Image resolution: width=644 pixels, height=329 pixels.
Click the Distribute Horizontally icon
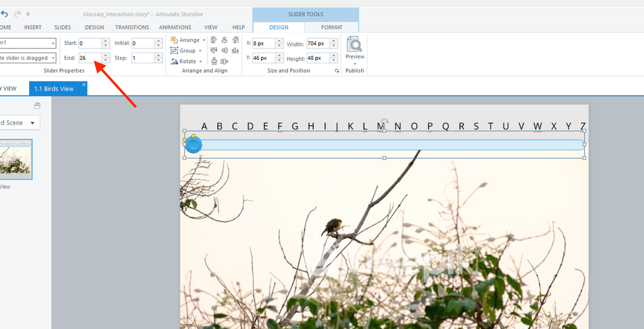[224, 61]
